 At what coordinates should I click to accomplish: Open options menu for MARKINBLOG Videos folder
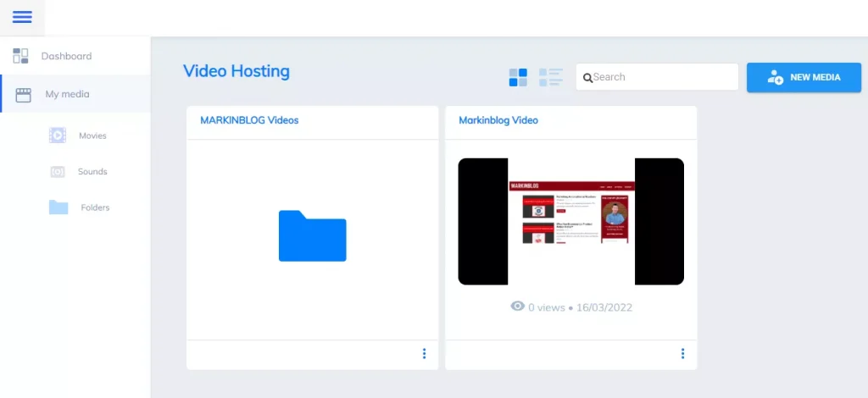click(424, 354)
